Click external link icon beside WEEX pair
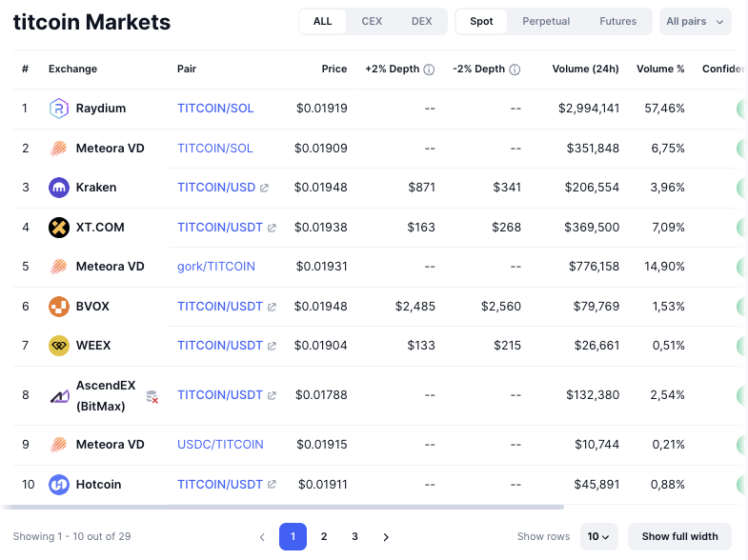 pos(272,346)
